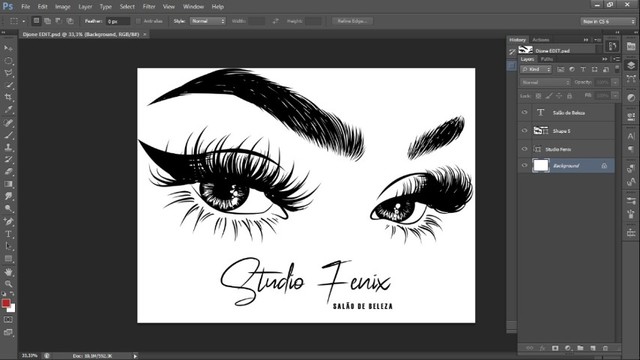Open the Fill slider dropdown
The width and height of the screenshot is (640, 360).
coord(615,96)
